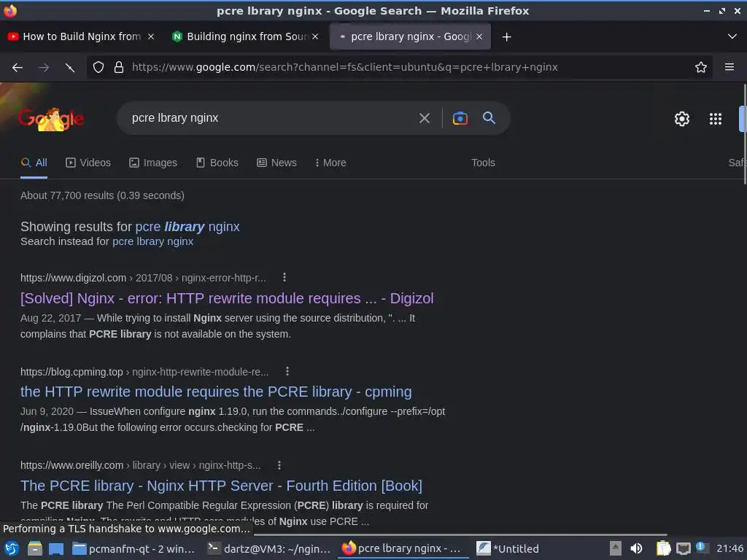Search instead for pcre lbrary nginx
The height and width of the screenshot is (560, 747).
[152, 241]
